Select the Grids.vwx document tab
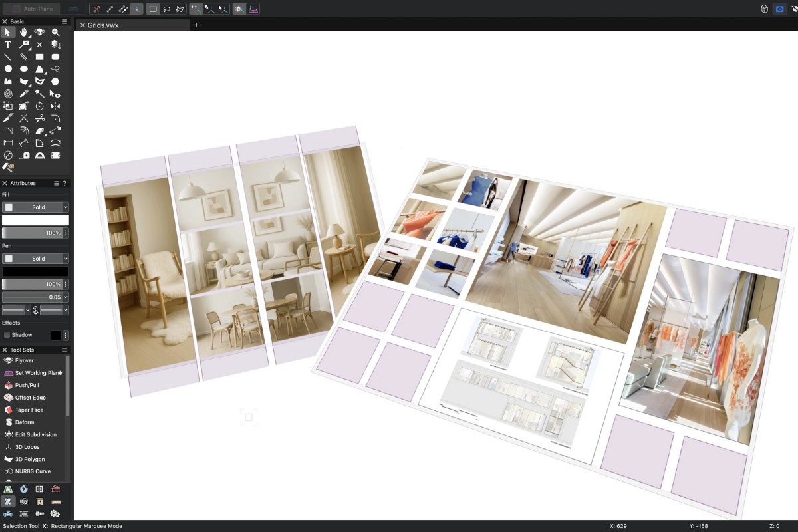798x532 pixels. click(103, 25)
